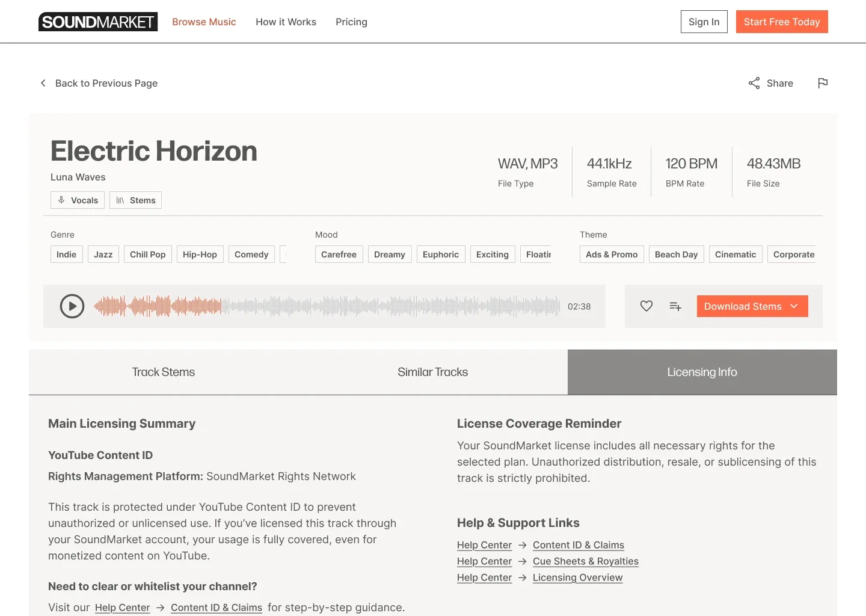Switch to the Track Stems tab
Image resolution: width=866 pixels, height=616 pixels.
pos(164,372)
